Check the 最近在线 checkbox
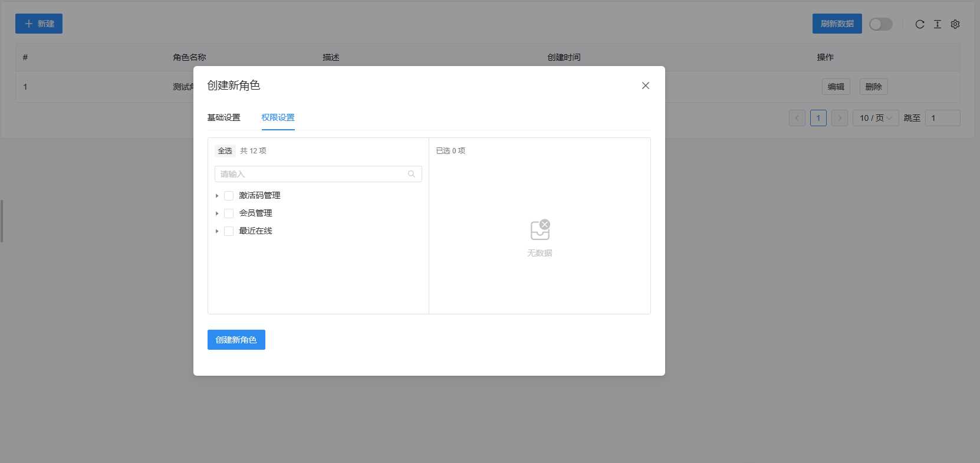 pos(229,231)
